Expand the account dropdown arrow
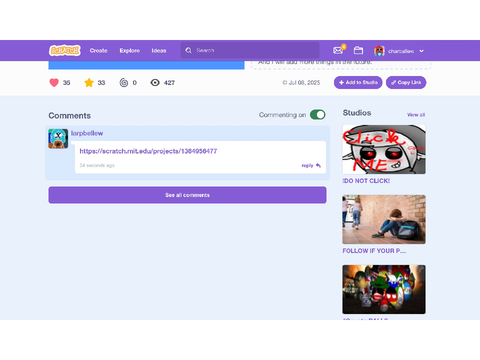The height and width of the screenshot is (360, 480). (x=422, y=51)
